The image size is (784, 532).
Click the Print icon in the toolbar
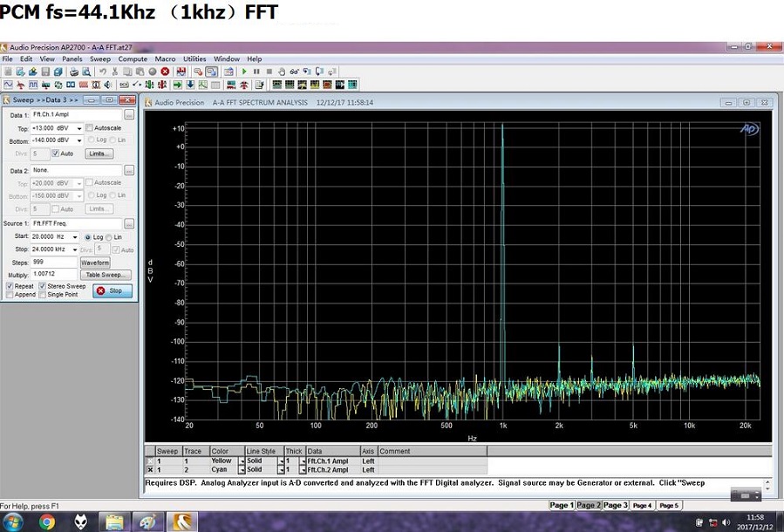(74, 72)
